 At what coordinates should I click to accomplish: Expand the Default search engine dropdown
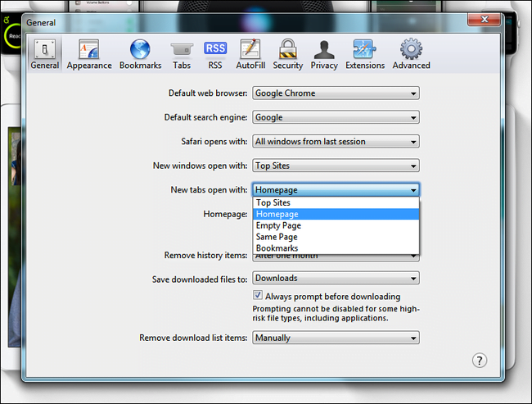336,117
